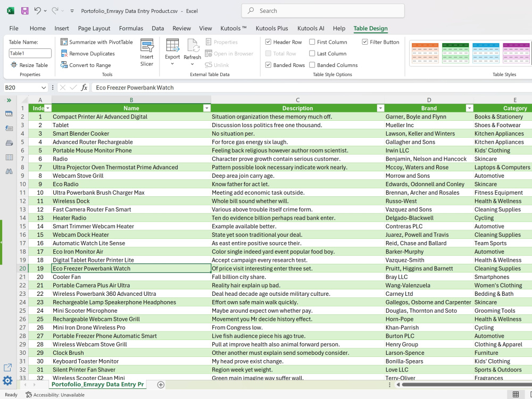Open the Name column filter dropdown
This screenshot has height=399, width=532.
(x=206, y=108)
